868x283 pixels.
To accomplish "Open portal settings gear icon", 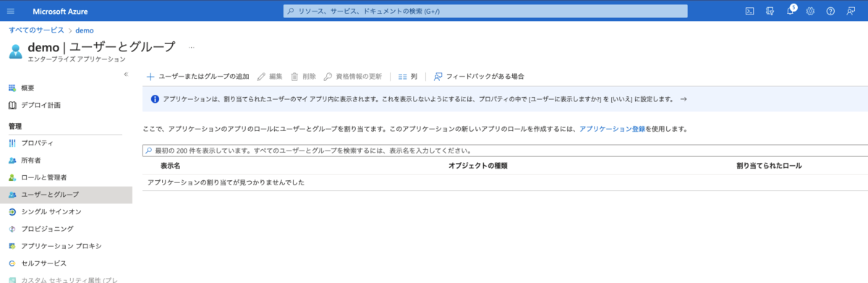I will coord(810,11).
